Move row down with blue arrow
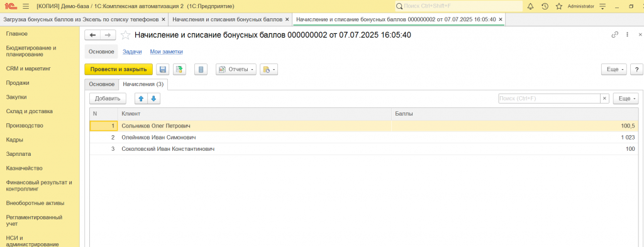This screenshot has width=644, height=247. click(153, 99)
